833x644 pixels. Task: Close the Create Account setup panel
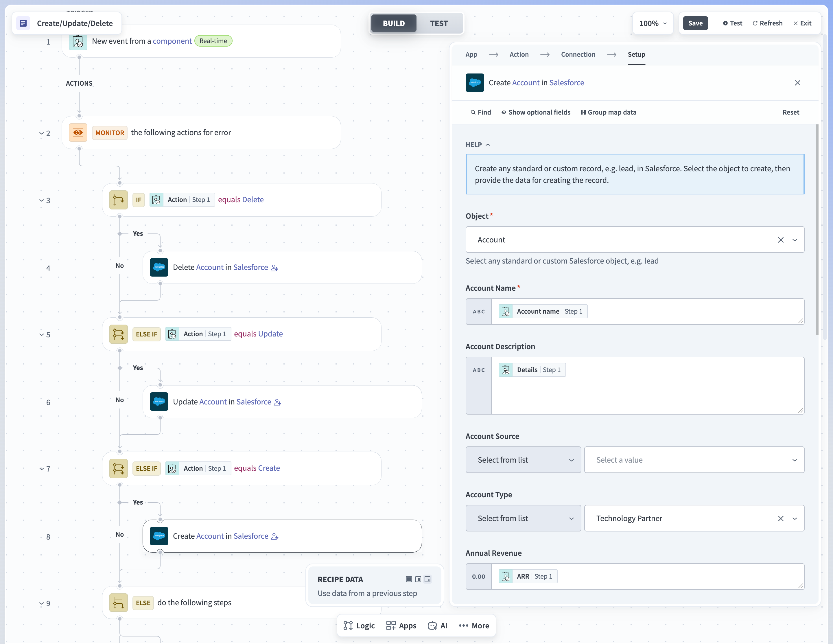pyautogui.click(x=797, y=83)
